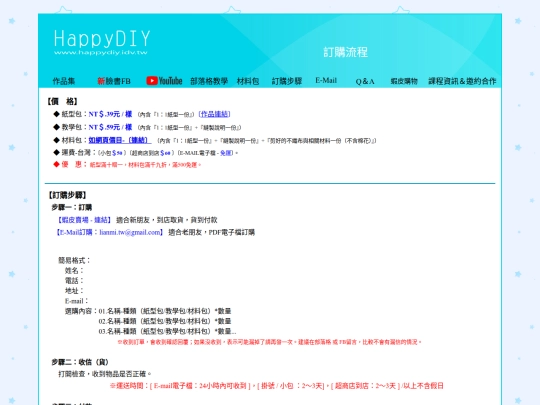
Task: Click the 02.名稱-種類 order line
Action: [165, 321]
